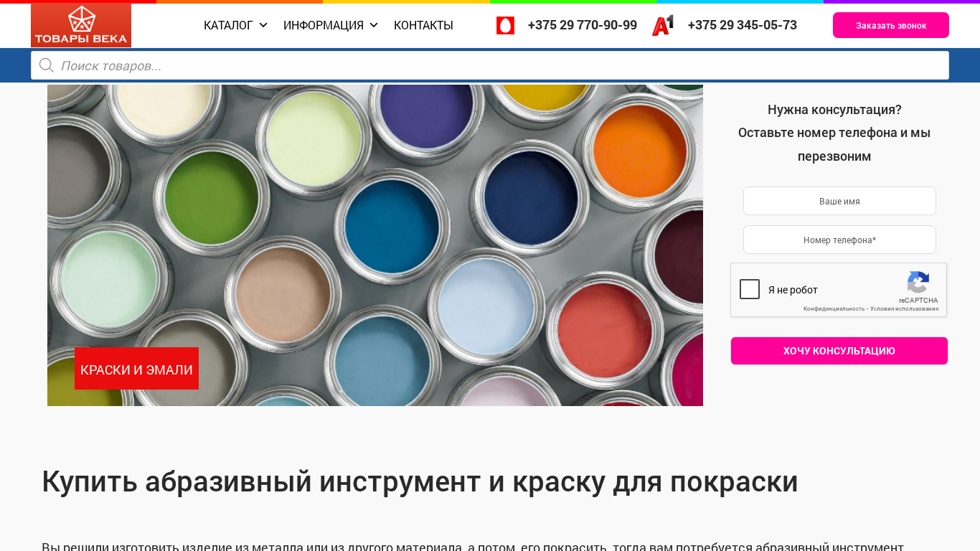Call the number +375 29 345-05-73

tap(743, 25)
